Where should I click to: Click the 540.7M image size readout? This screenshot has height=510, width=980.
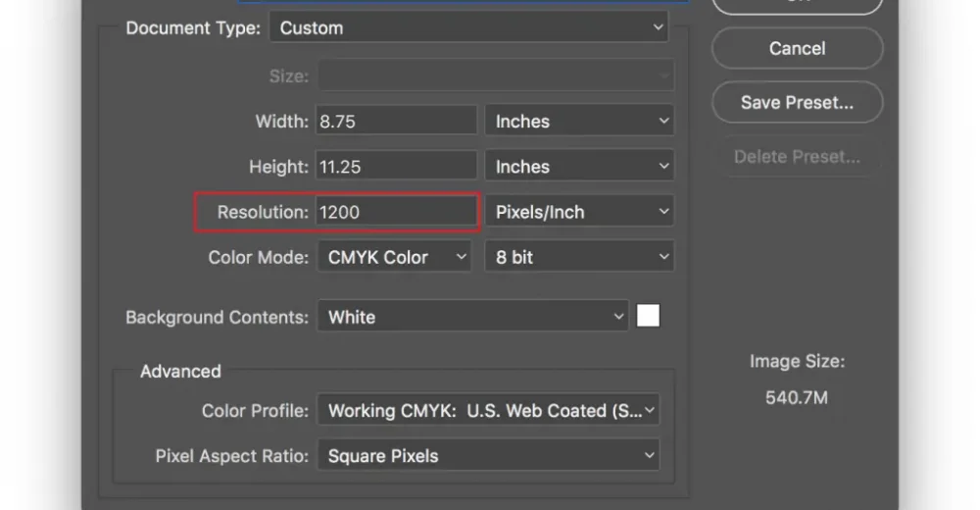pos(797,398)
